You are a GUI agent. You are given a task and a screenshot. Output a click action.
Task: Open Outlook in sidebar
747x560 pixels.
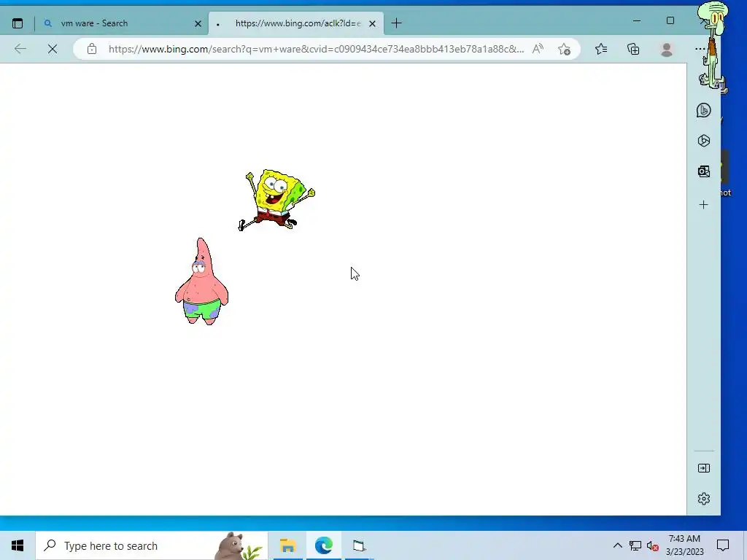[704, 171]
